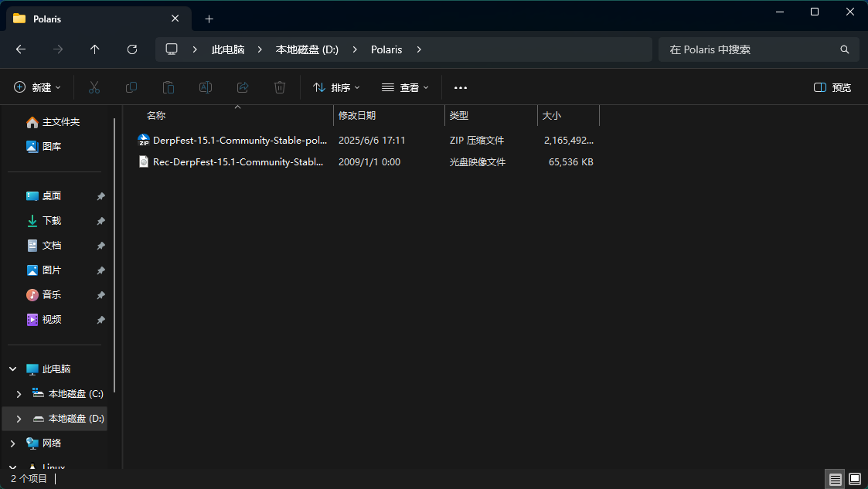The width and height of the screenshot is (868, 489).
Task: Click the 2 个项目 status bar text
Action: coord(29,478)
